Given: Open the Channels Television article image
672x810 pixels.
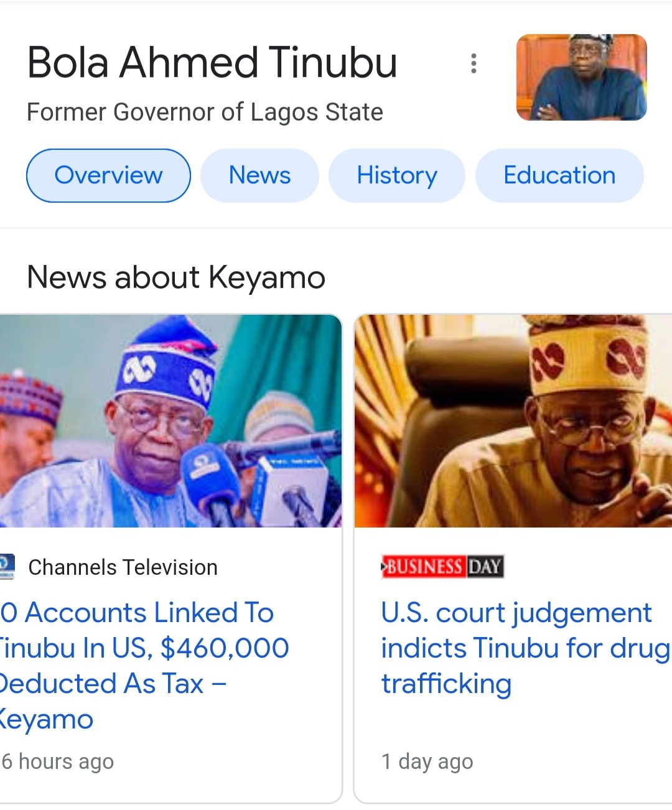Looking at the screenshot, I should click(170, 421).
